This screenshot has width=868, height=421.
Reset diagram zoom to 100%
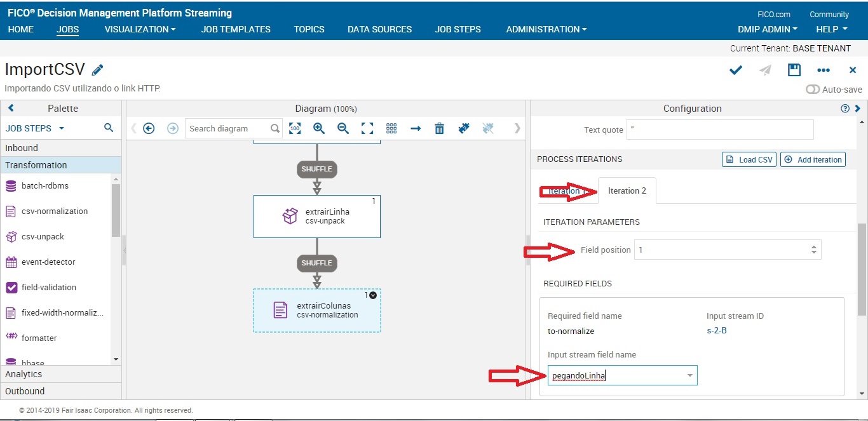295,128
